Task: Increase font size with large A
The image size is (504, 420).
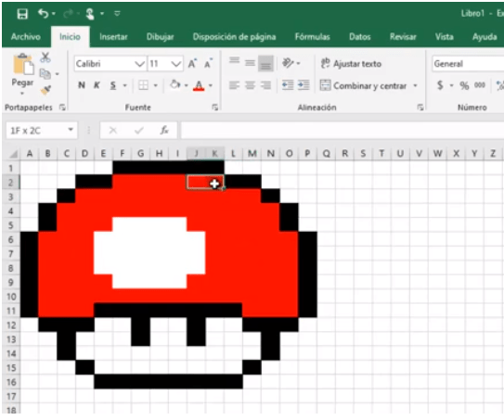Action: coord(192,64)
